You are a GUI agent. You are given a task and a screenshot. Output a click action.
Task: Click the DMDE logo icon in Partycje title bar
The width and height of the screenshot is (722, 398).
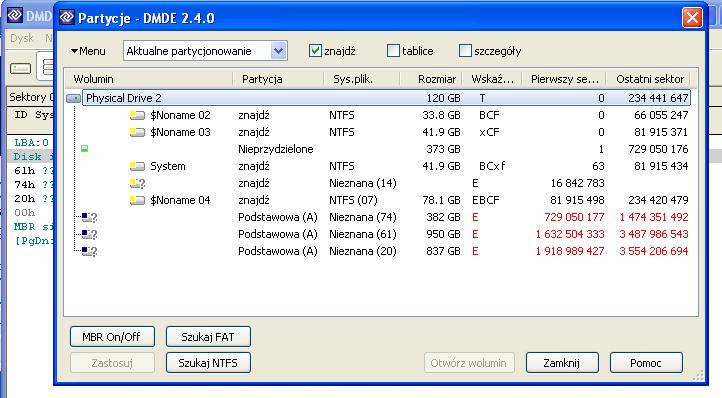[67, 18]
